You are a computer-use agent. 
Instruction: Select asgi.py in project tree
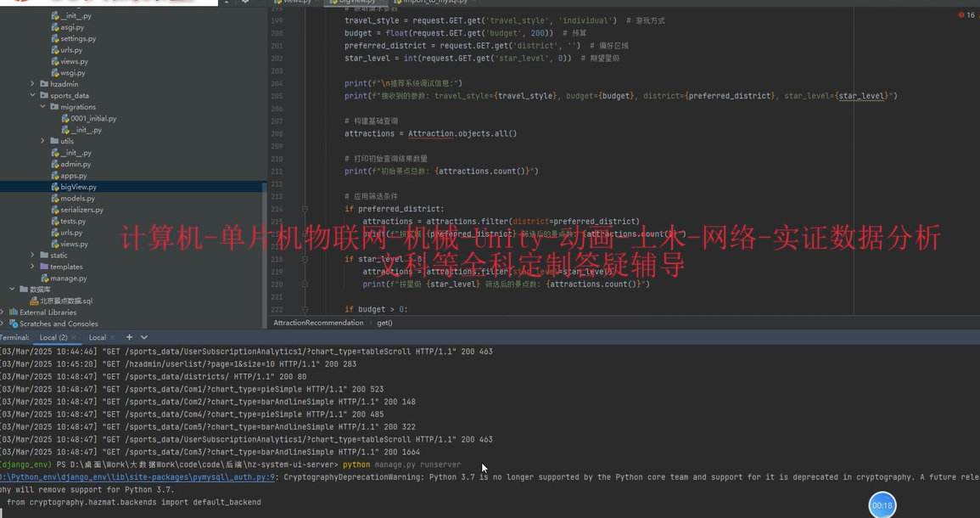click(72, 27)
